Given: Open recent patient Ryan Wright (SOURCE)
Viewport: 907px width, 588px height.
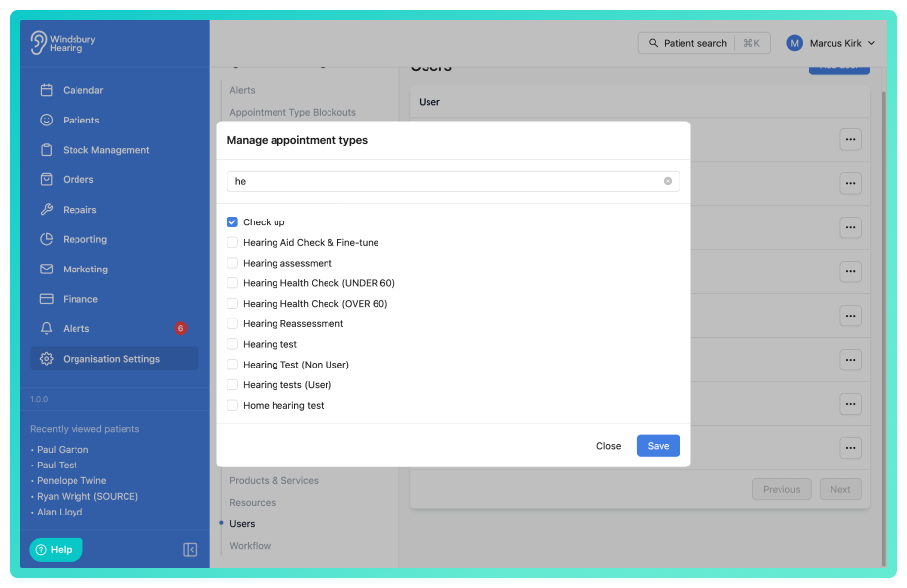Looking at the screenshot, I should [x=88, y=496].
